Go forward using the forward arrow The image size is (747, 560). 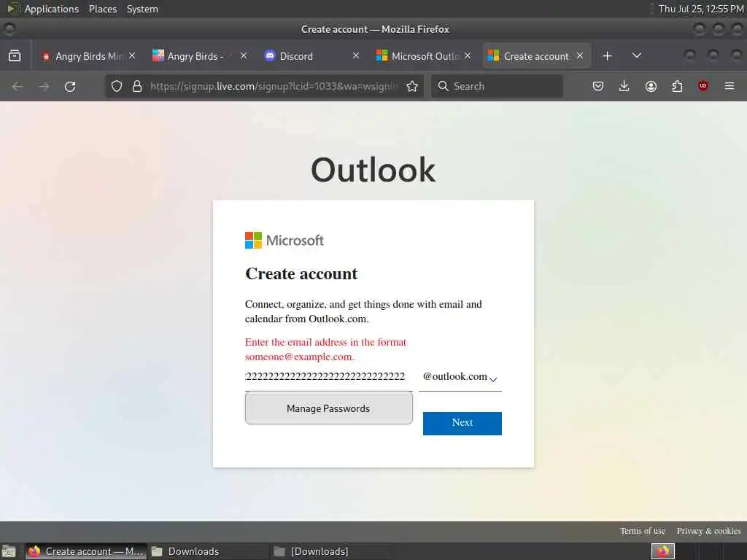pos(44,86)
